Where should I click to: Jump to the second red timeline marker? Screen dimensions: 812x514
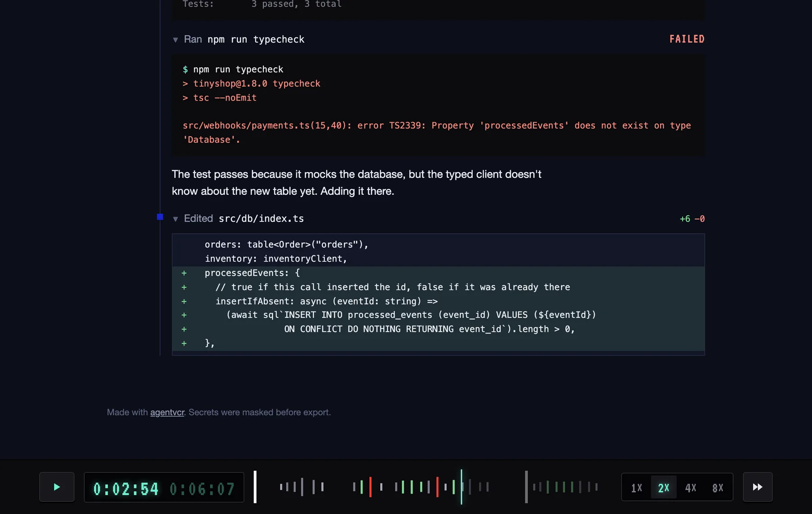tap(437, 487)
